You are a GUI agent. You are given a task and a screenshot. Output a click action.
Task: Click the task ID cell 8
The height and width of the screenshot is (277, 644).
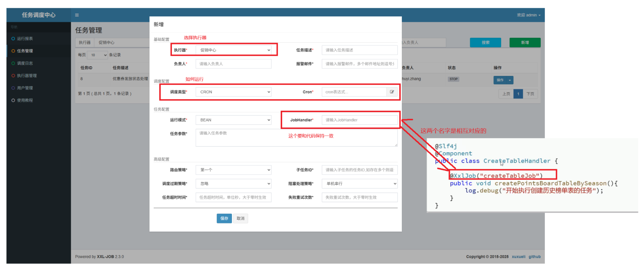(81, 79)
